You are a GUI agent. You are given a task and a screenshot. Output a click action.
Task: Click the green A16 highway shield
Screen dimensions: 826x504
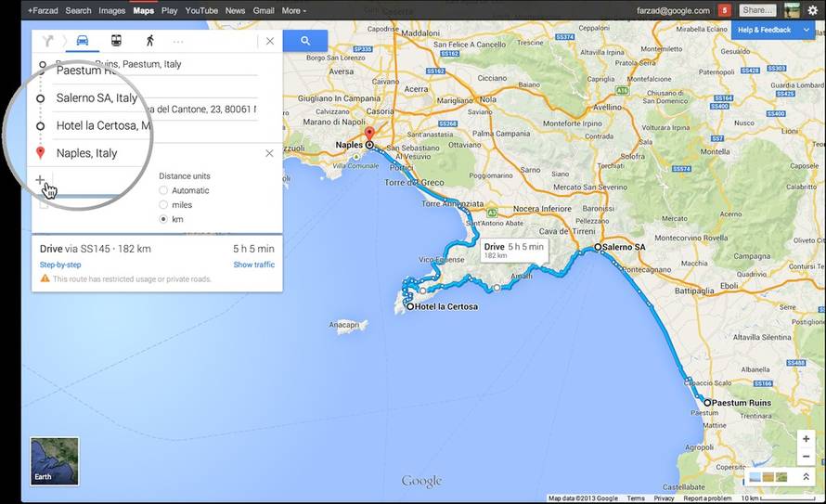(623, 90)
